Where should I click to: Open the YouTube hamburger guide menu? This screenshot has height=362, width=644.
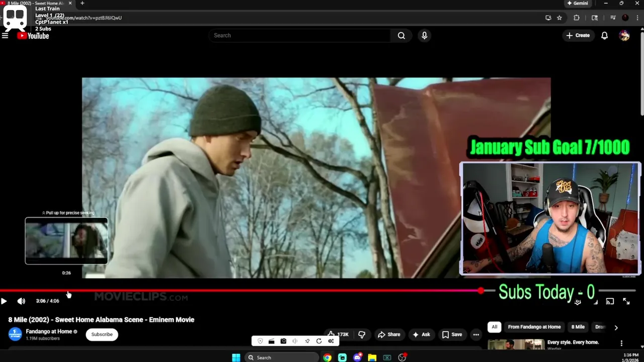tap(5, 36)
